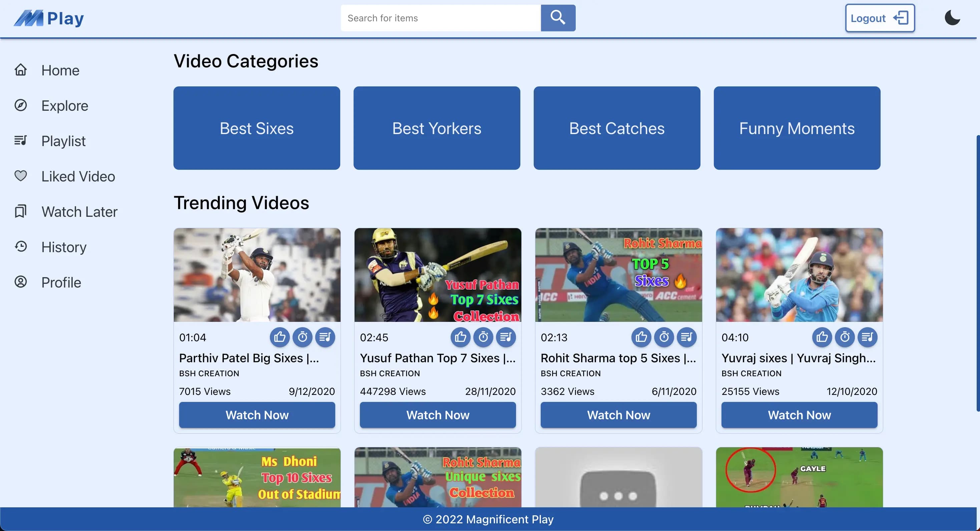Click the watch later icon on Yuvraj sixes video
Viewport: 980px width, 531px height.
point(845,338)
